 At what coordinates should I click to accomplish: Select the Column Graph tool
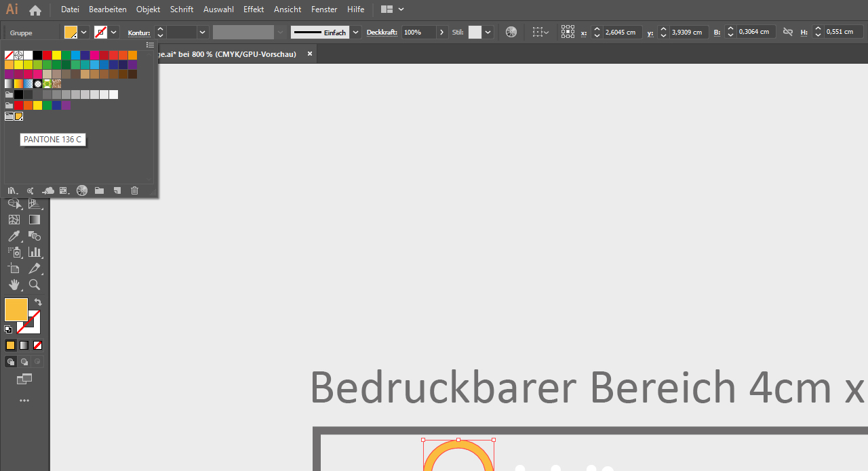[35, 252]
